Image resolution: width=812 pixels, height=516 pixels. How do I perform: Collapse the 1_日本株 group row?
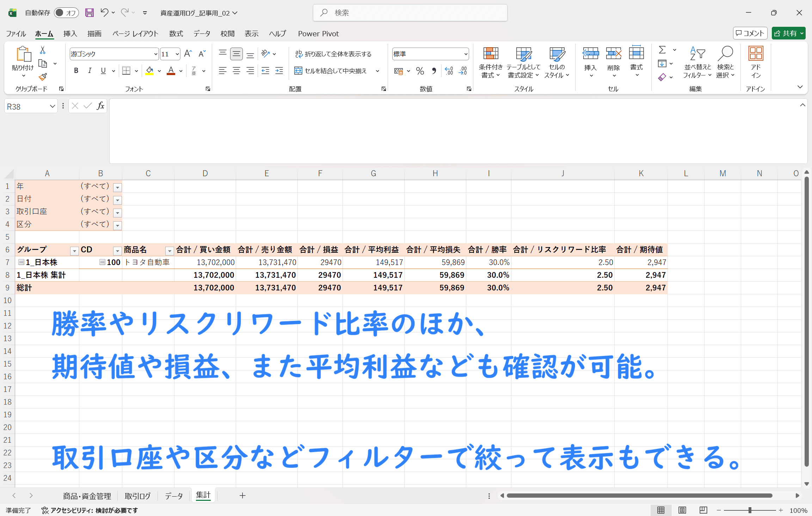[x=21, y=262]
